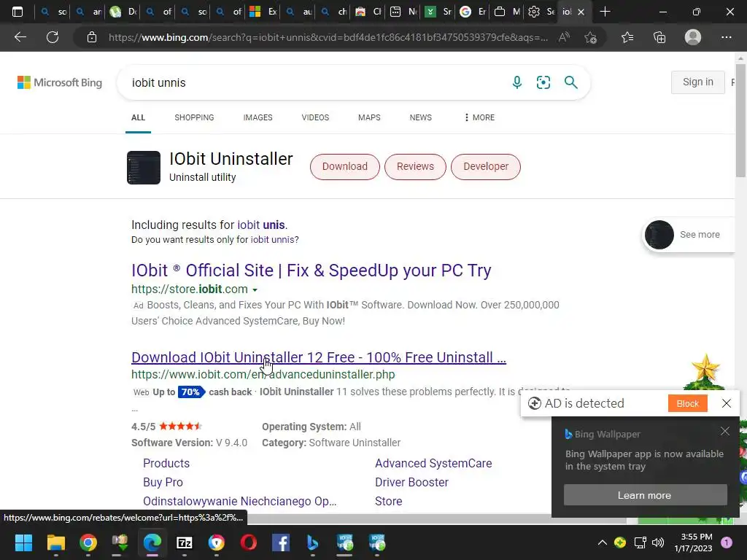Viewport: 747px width, 560px height.
Task: Open the Windows Start menu
Action: [x=23, y=542]
